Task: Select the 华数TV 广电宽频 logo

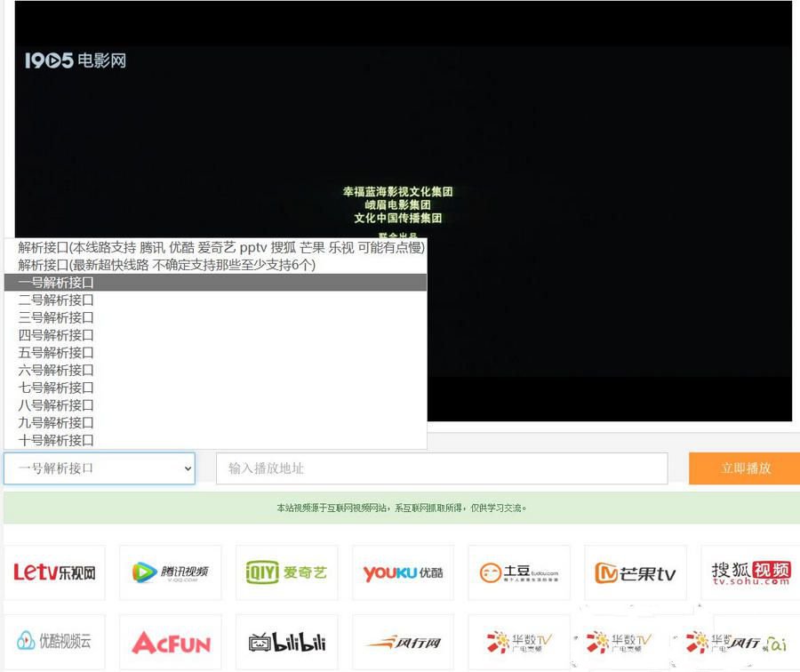Action: (x=518, y=642)
